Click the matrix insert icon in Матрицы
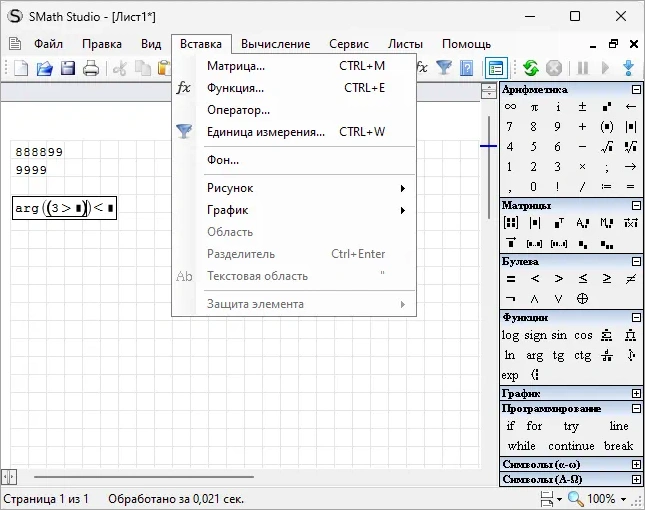 510,223
